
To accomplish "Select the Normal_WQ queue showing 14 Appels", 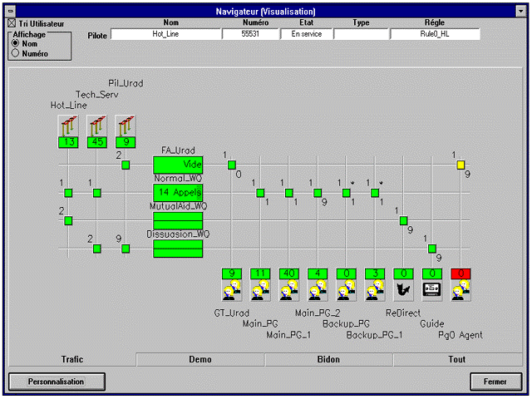I will click(x=178, y=192).
